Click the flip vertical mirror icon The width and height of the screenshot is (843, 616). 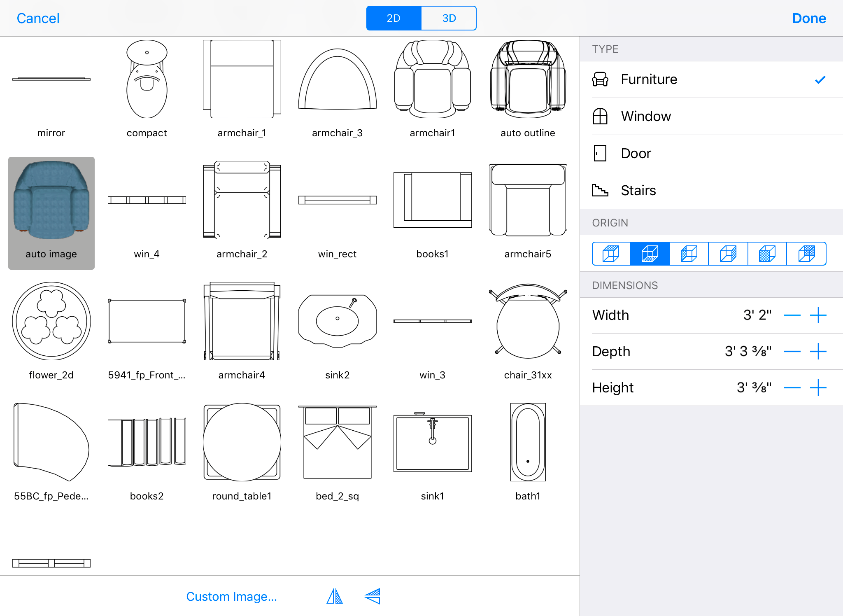pyautogui.click(x=373, y=596)
